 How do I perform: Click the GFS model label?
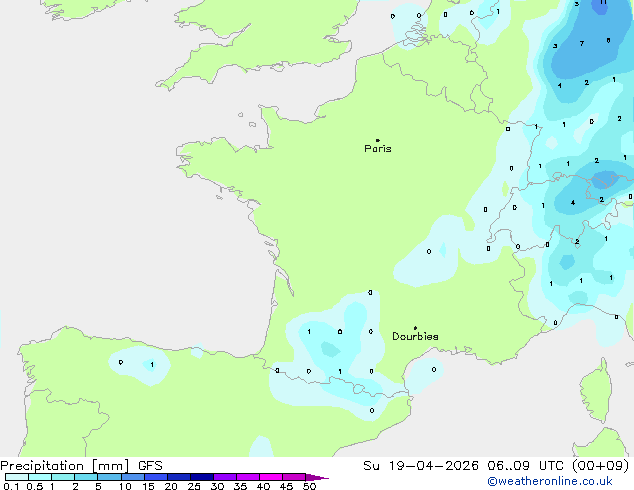(x=150, y=466)
